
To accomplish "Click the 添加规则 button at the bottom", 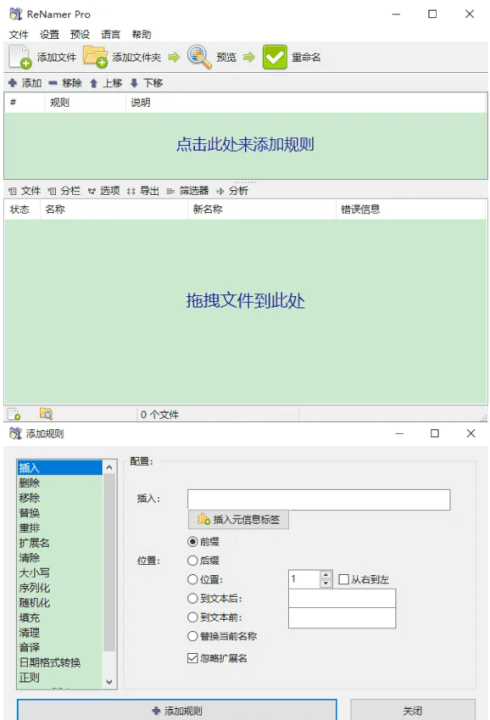I will click(x=177, y=710).
